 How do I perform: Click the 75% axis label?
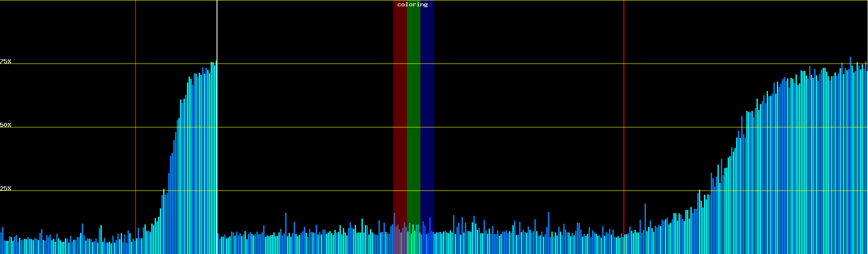(6, 61)
